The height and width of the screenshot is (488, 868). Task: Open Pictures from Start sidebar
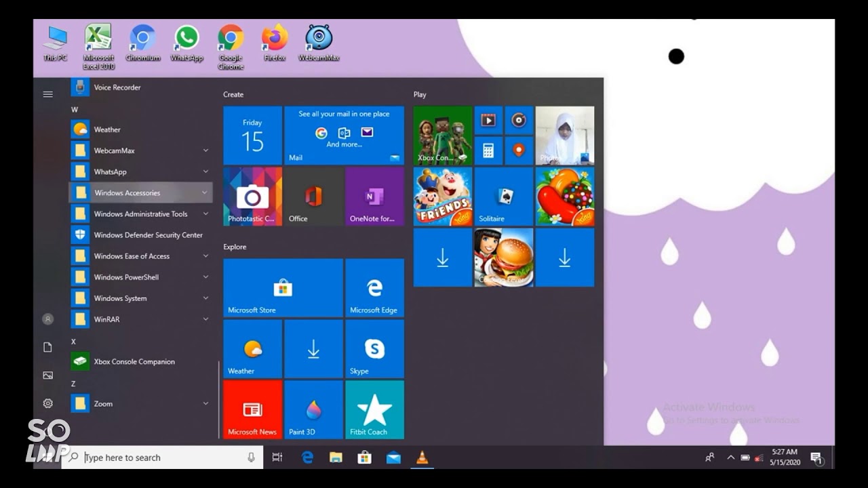click(x=47, y=375)
